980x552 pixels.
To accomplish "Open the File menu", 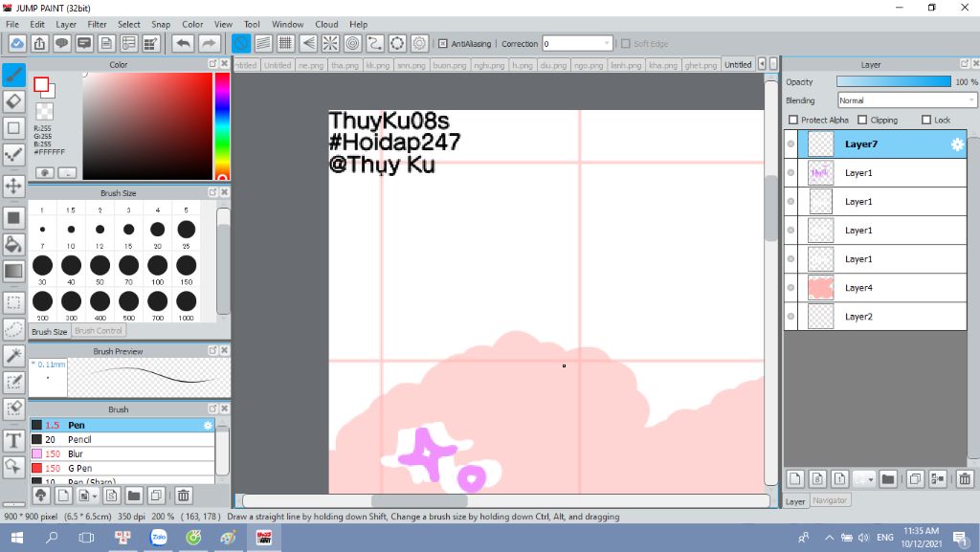I will click(x=11, y=24).
